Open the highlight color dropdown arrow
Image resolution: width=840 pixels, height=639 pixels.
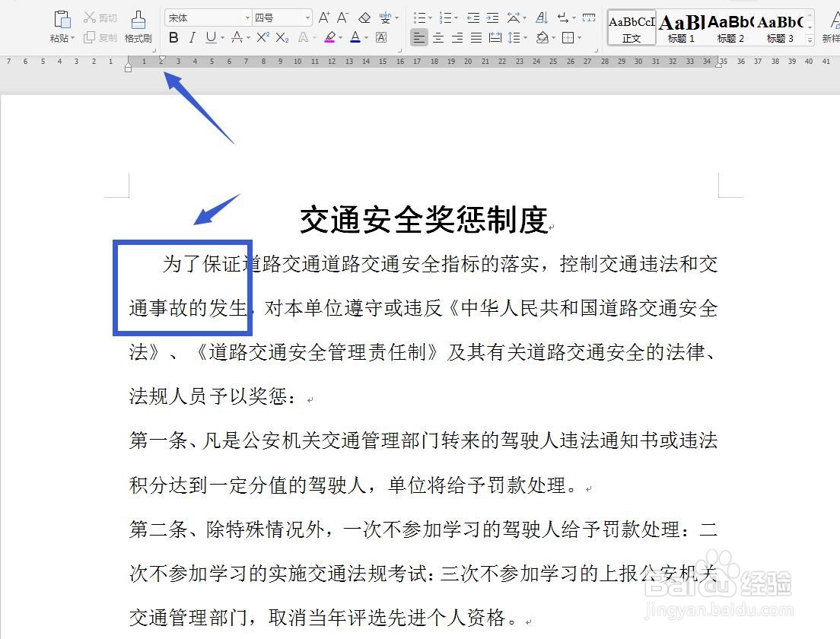click(341, 38)
